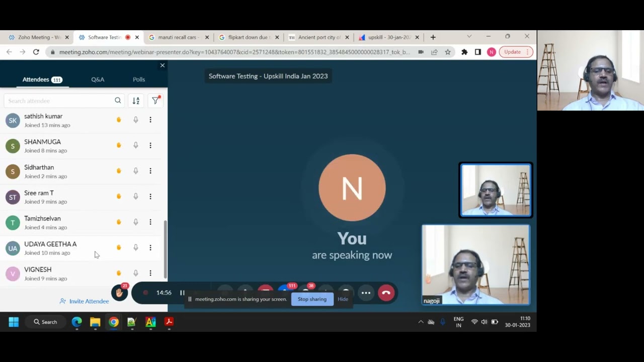Bookmark this page with star icon

click(447, 52)
